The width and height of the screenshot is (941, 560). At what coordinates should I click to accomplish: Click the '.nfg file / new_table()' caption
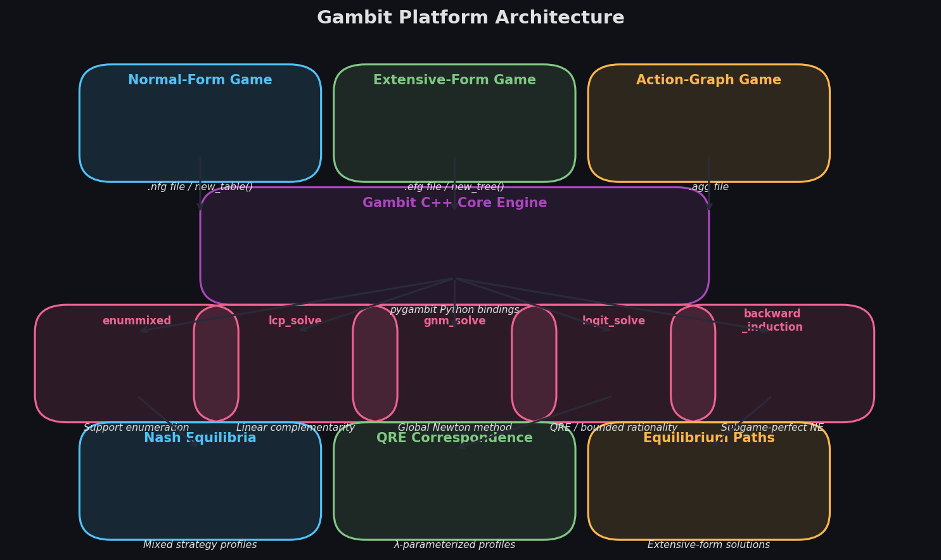tap(200, 187)
